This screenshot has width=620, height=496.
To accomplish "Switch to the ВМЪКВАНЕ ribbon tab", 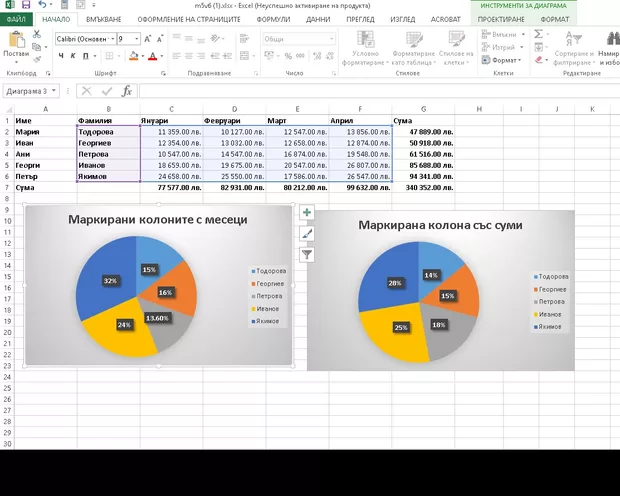I will click(x=103, y=19).
